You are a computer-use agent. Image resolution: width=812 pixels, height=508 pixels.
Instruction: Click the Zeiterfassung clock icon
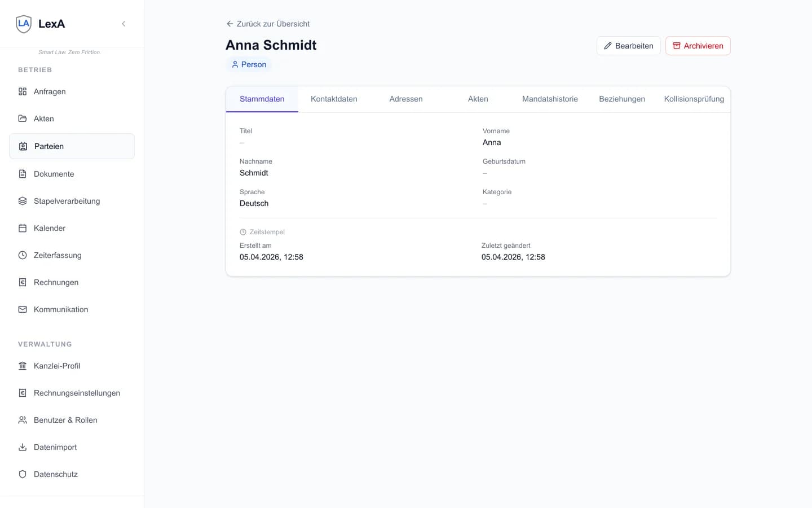[x=23, y=255]
